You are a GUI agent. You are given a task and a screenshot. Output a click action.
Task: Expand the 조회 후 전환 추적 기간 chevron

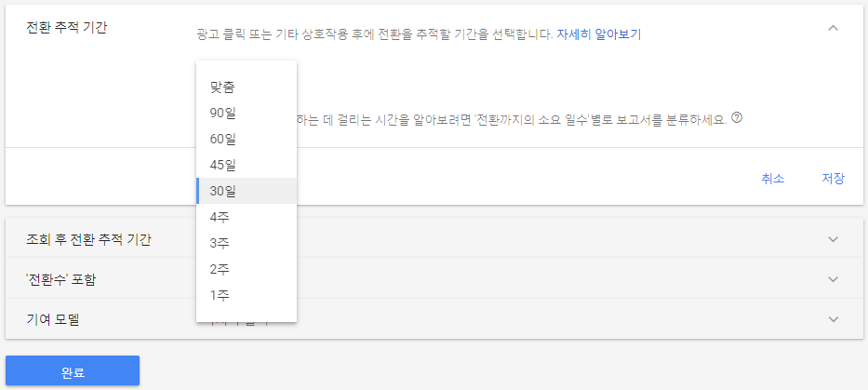(834, 239)
